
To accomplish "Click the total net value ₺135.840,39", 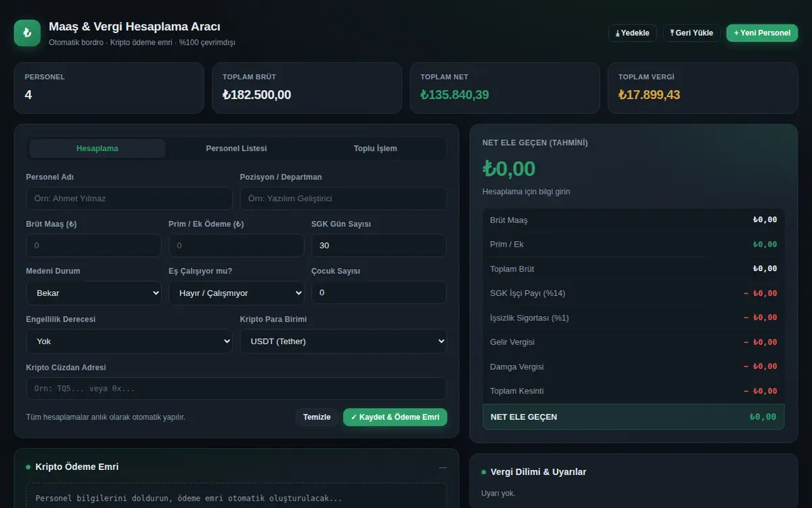I will 455,95.
